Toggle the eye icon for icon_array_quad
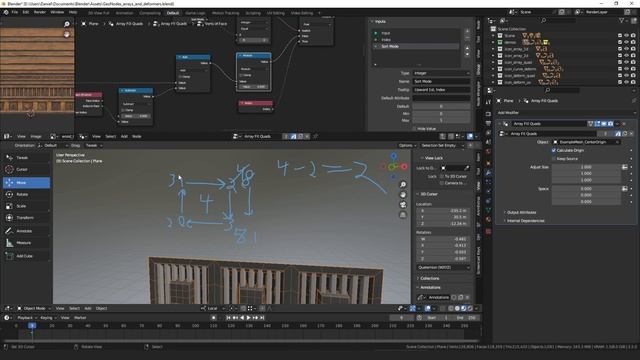The width and height of the screenshot is (640, 360). [x=627, y=62]
